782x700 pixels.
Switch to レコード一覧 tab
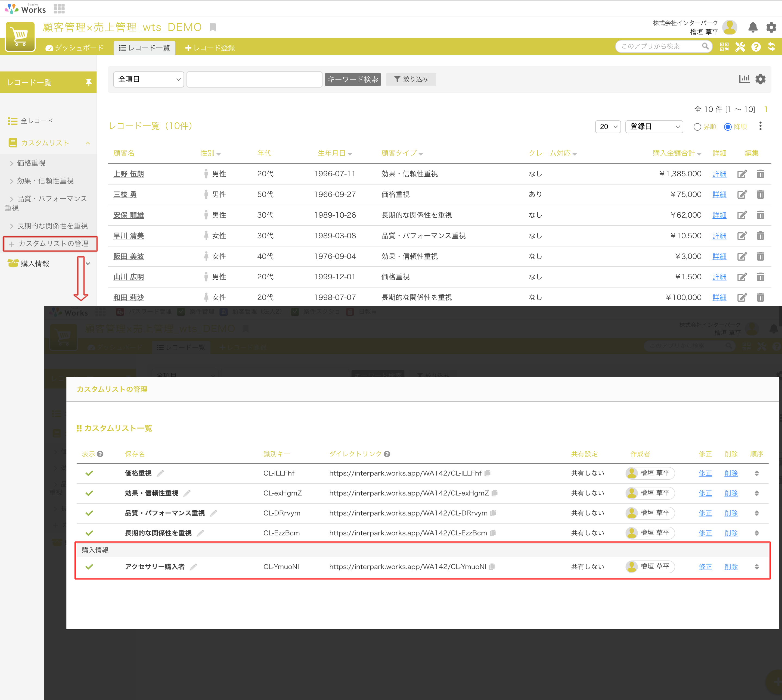[x=144, y=48]
